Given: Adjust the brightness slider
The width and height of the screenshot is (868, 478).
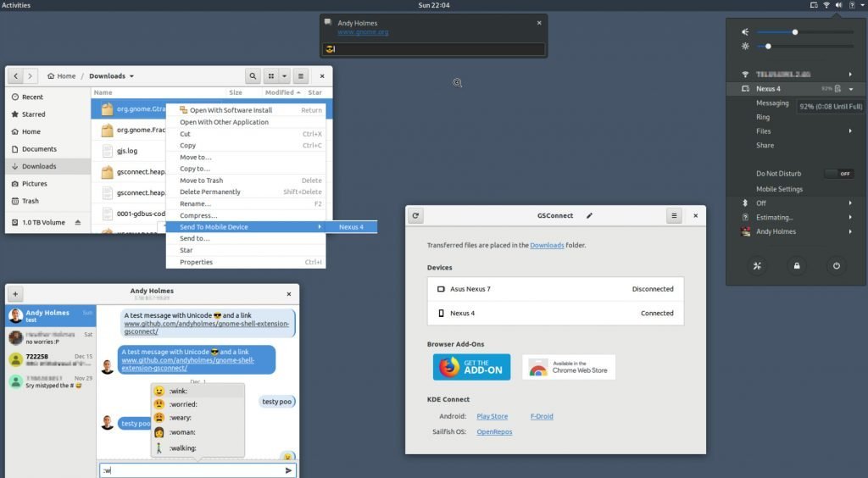Looking at the screenshot, I should (804, 47).
